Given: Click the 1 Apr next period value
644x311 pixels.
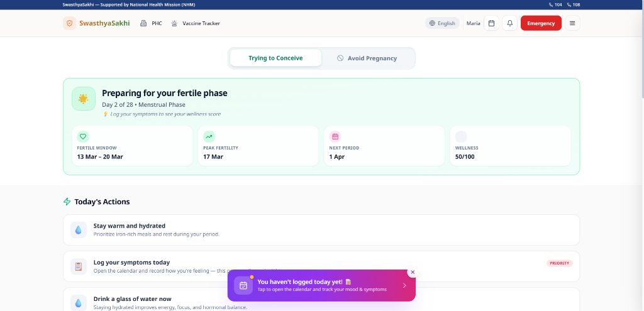Looking at the screenshot, I should (x=337, y=156).
